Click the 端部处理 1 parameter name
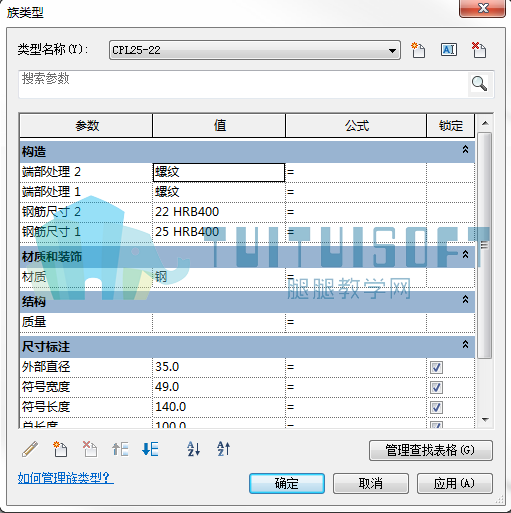511x513 pixels. click(52, 192)
